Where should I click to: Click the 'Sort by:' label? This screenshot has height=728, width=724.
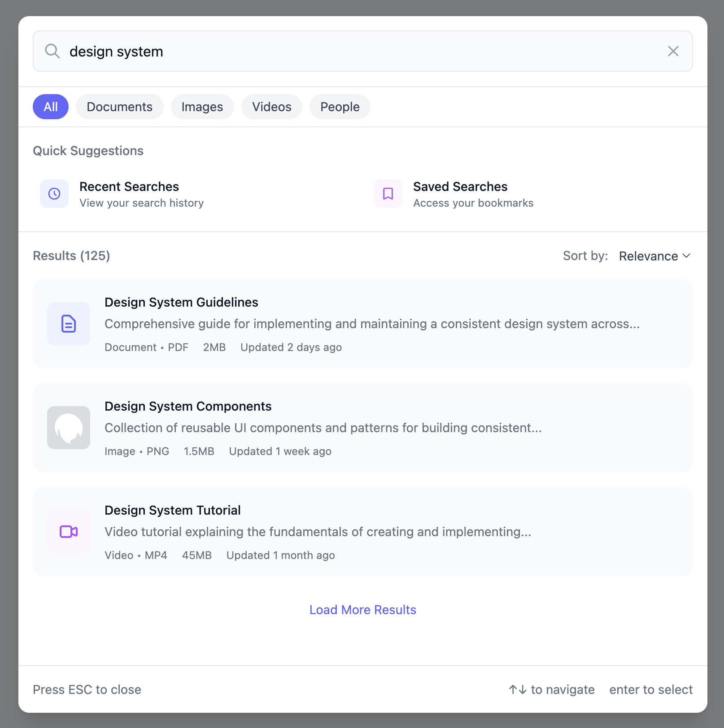point(585,256)
